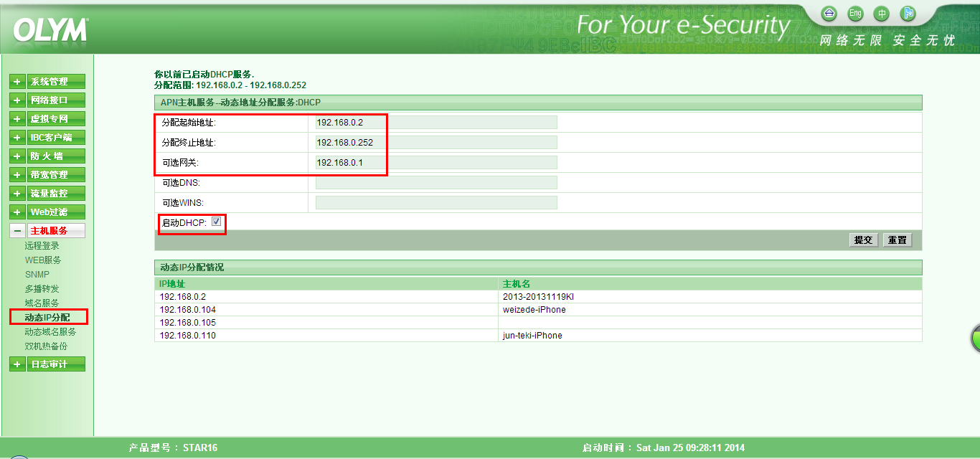Click the blue flag icon in the header
This screenshot has height=459, width=980.
(x=908, y=14)
